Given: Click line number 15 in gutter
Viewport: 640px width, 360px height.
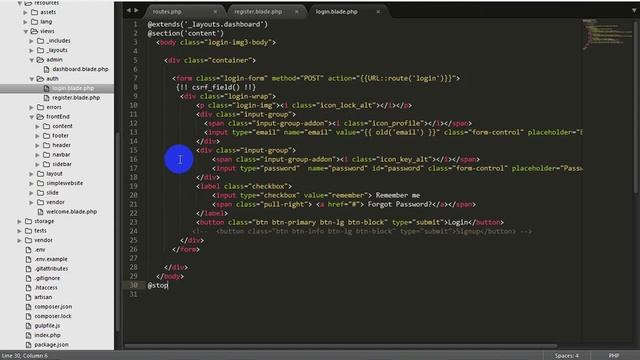Looking at the screenshot, I should 133,150.
